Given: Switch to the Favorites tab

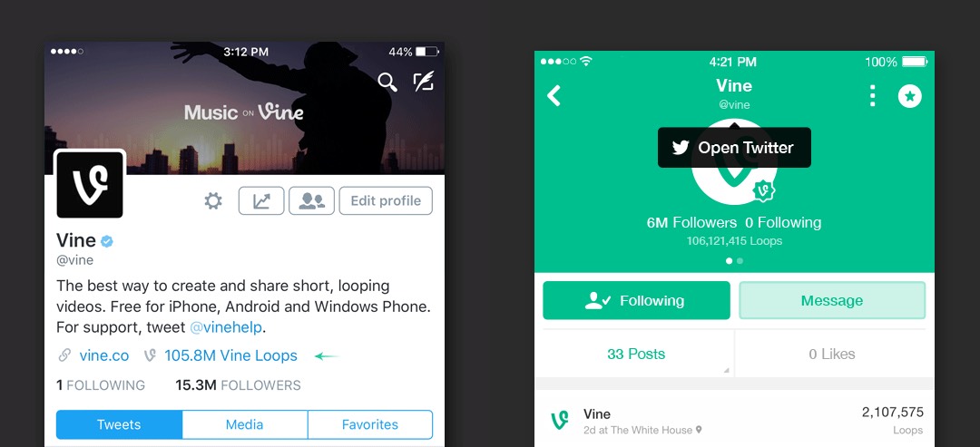Looking at the screenshot, I should (370, 424).
